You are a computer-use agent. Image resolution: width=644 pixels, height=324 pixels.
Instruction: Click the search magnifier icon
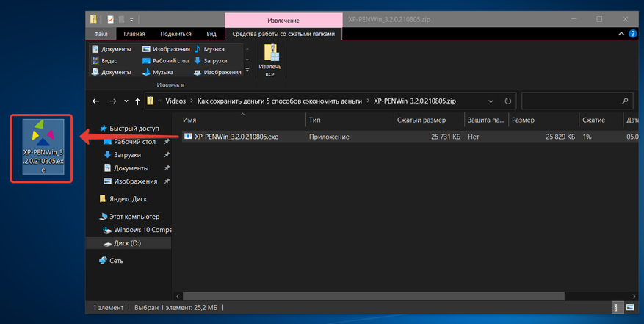click(625, 101)
